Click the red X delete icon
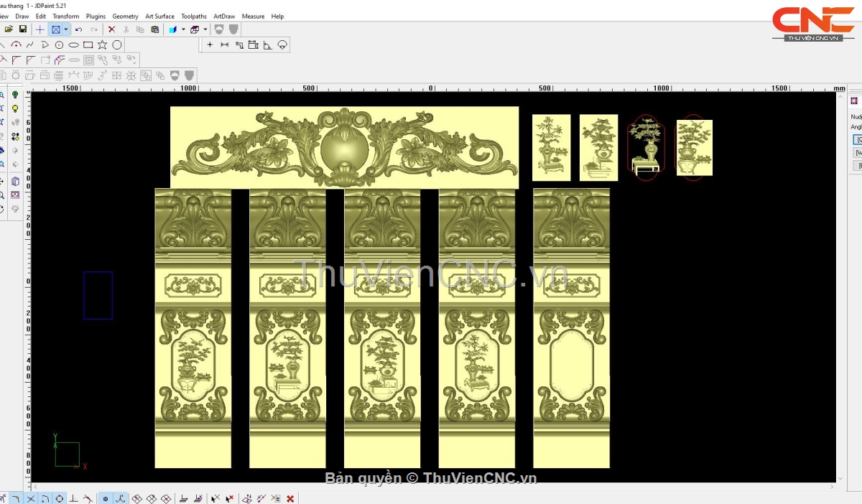 (111, 29)
